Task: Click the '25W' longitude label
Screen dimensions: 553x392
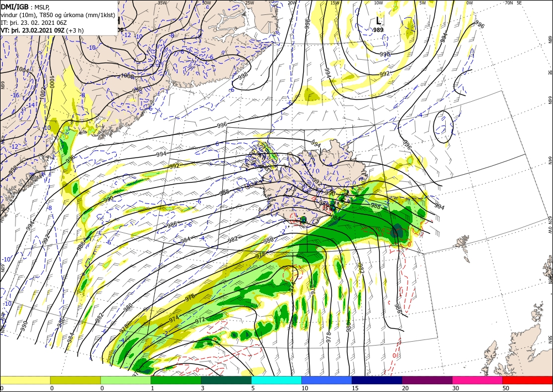Action: pos(249,3)
